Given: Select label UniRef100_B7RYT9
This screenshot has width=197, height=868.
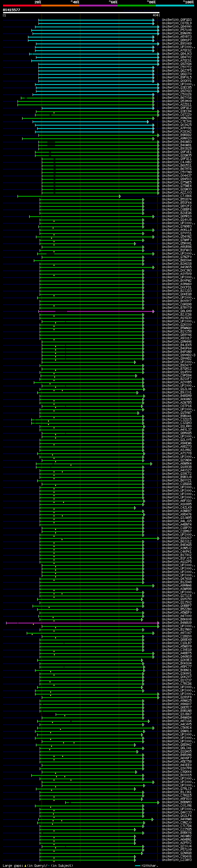Looking at the screenshot, I should [177, 308].
